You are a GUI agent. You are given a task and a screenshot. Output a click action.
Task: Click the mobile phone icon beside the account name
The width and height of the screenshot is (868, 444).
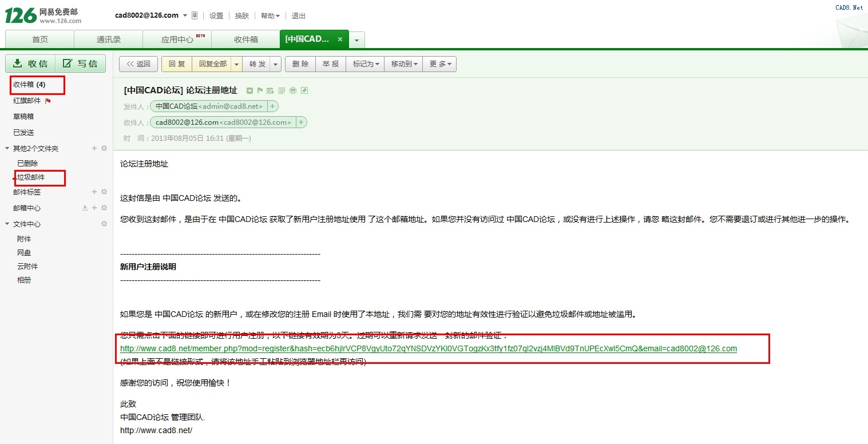195,15
